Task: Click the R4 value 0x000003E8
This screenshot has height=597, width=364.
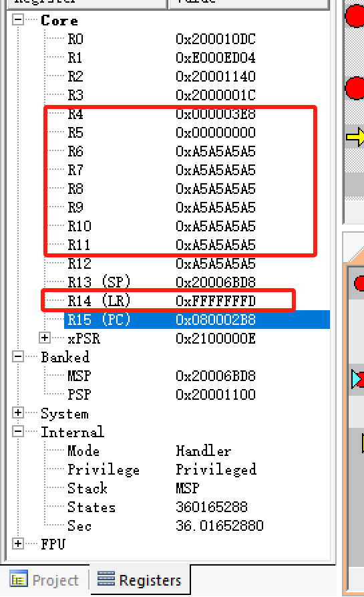Action: [216, 114]
